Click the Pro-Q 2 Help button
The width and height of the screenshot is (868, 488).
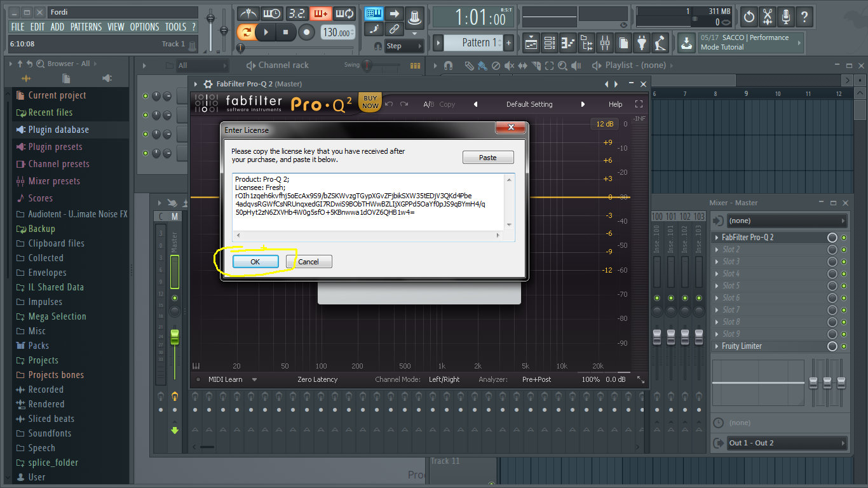coord(616,104)
